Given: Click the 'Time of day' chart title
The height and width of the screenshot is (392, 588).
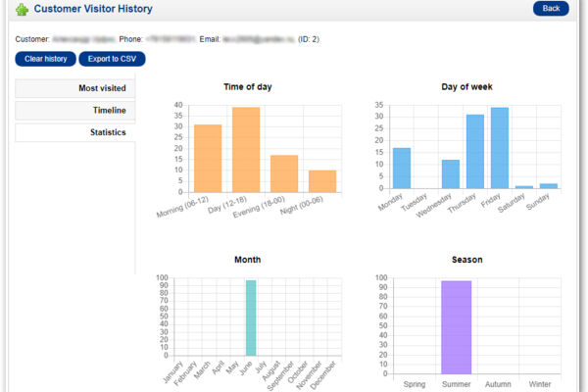Looking at the screenshot, I should 248,86.
